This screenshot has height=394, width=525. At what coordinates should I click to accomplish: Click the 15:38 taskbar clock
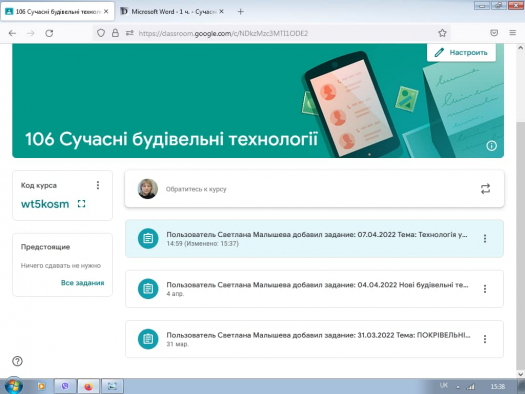click(498, 387)
